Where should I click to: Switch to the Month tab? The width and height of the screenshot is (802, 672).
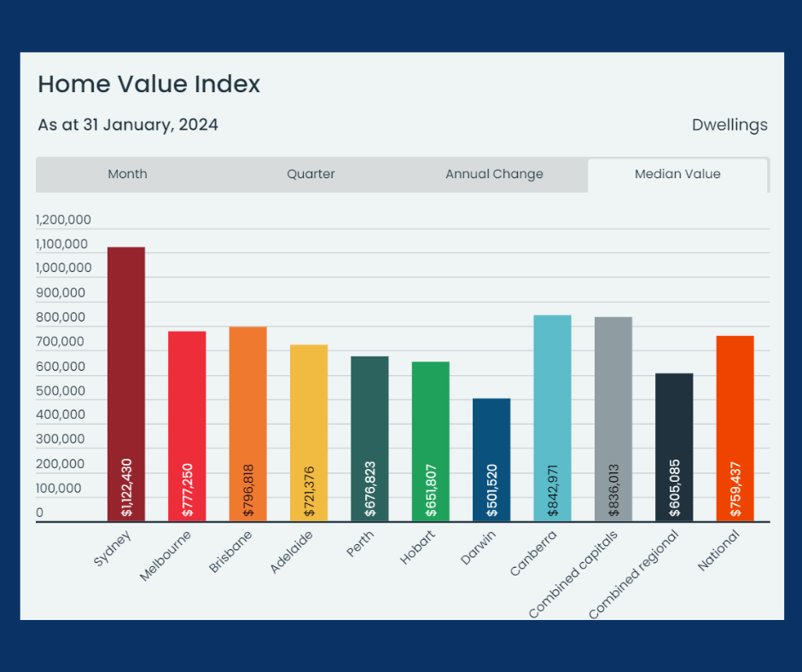[127, 174]
